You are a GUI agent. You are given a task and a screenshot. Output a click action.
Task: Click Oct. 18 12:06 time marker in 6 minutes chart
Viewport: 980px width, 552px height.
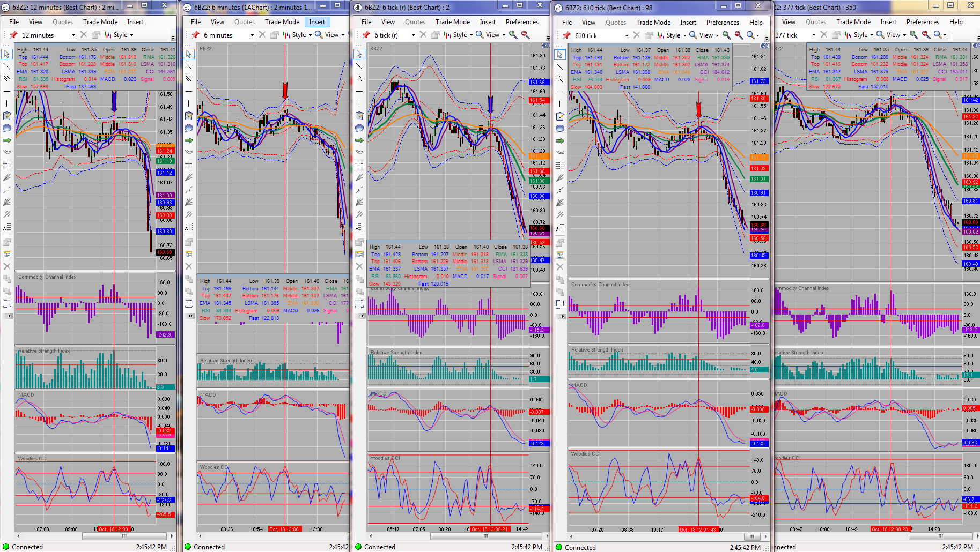pos(284,529)
